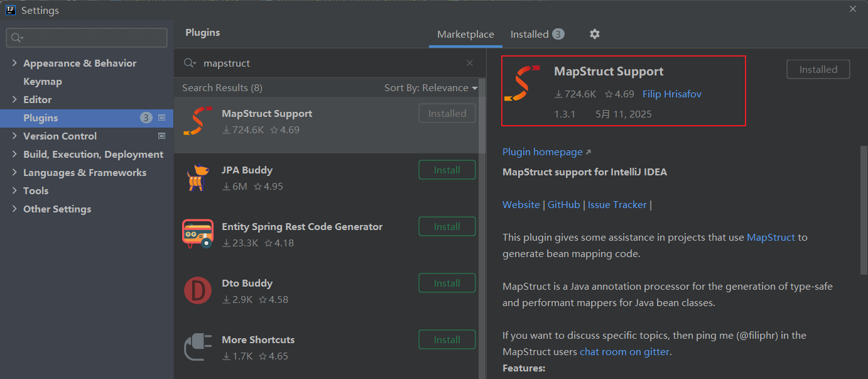
Task: Click the More Shortcuts plug icon
Action: point(198,348)
